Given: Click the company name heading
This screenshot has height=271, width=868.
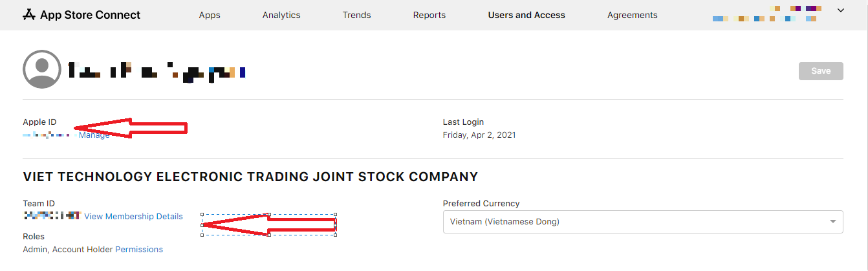Looking at the screenshot, I should tap(250, 177).
